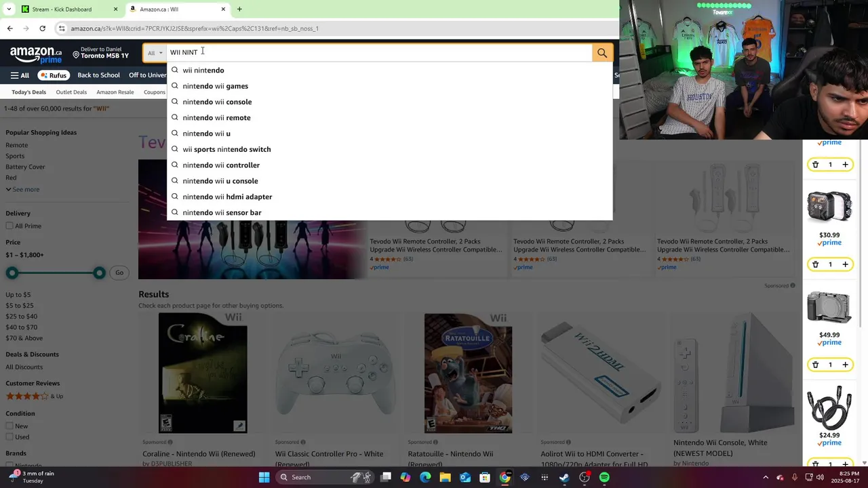Open Microsoft Edge from the taskbar
Screen dimensions: 868x488
(425, 477)
